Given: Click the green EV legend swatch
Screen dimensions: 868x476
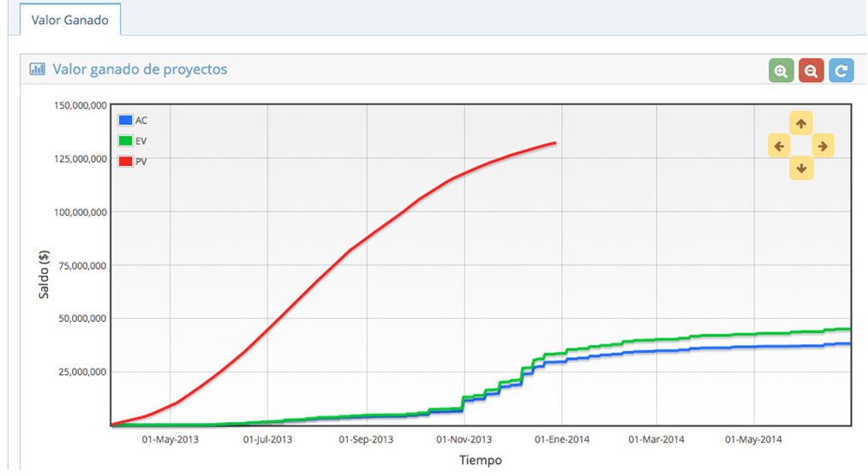Looking at the screenshot, I should [125, 140].
